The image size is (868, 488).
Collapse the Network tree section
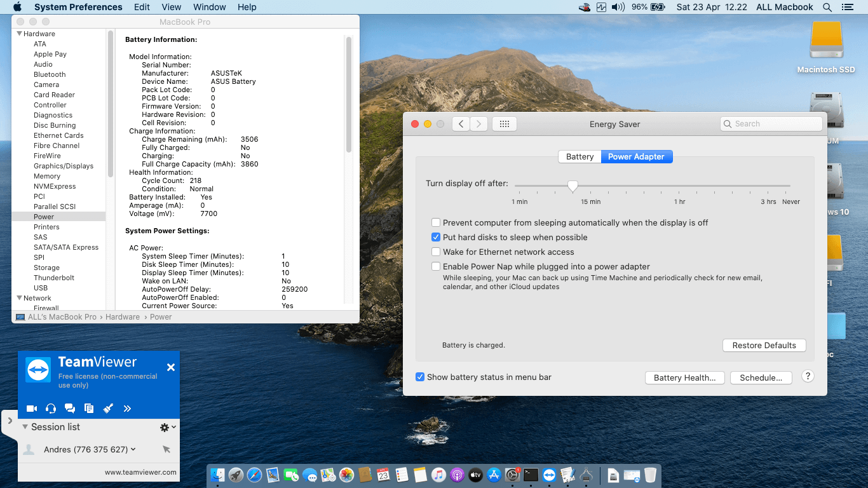point(19,298)
